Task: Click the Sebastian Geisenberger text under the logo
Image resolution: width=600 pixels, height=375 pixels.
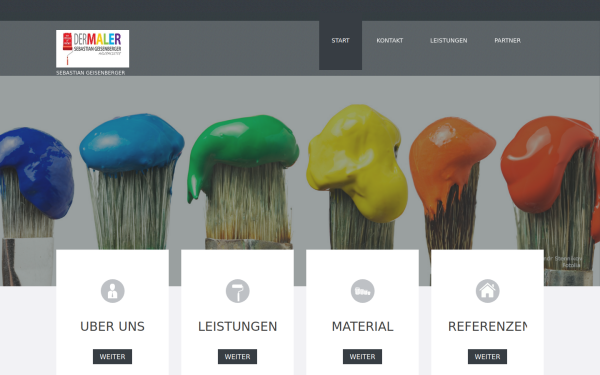Action: pos(91,73)
